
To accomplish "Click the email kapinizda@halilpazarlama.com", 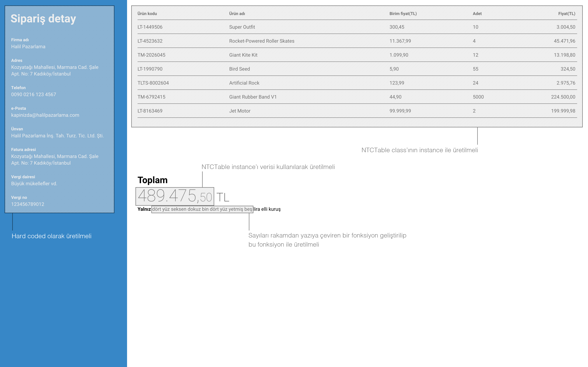I will point(45,115).
